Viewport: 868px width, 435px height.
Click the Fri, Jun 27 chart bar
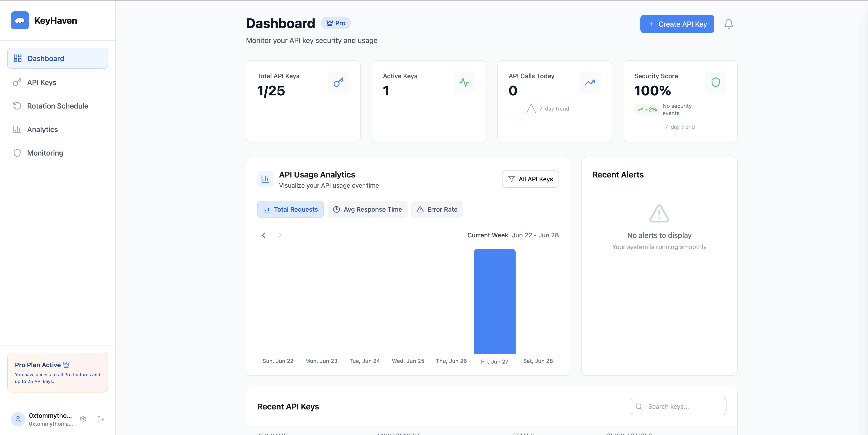click(494, 301)
